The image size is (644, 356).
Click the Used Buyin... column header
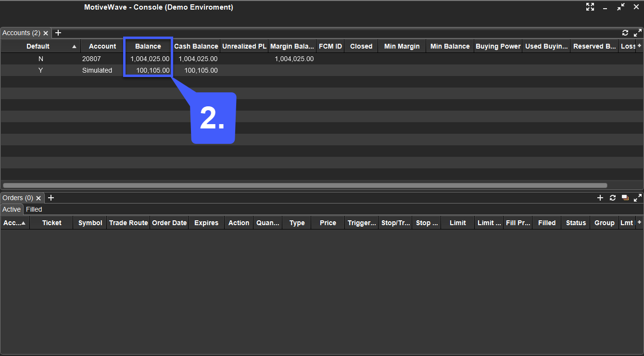click(x=546, y=46)
